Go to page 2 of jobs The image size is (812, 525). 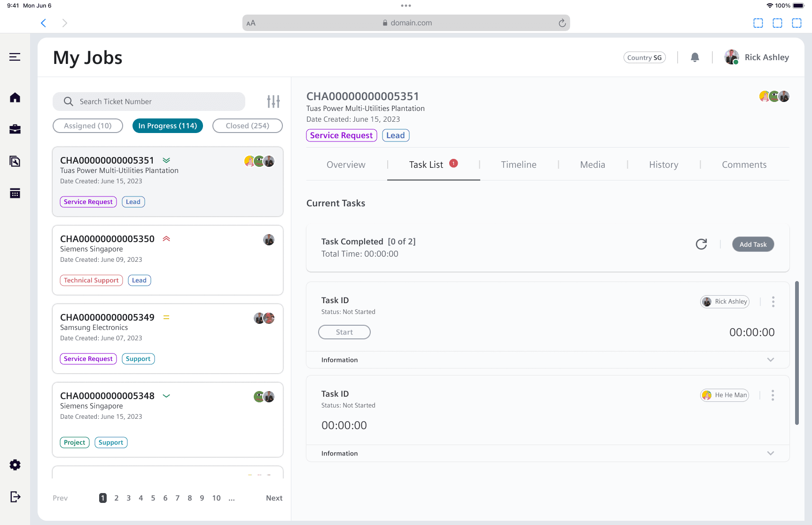(x=117, y=498)
